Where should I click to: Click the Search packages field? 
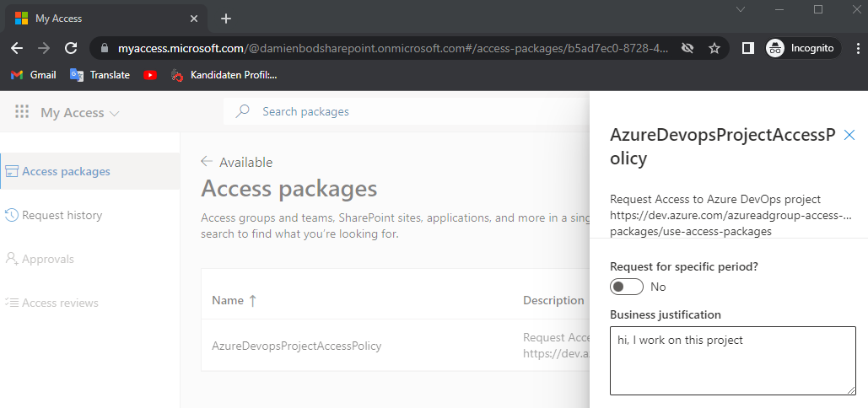click(405, 111)
